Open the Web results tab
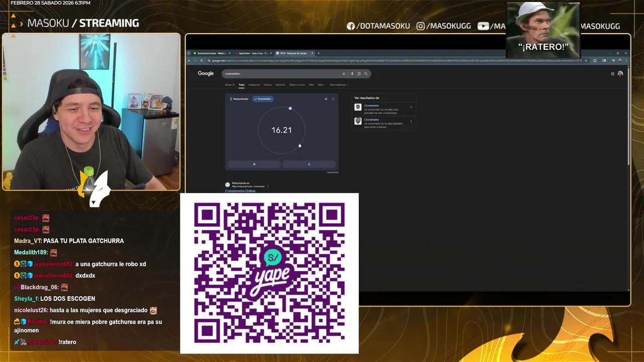The image size is (644, 362). tap(311, 85)
